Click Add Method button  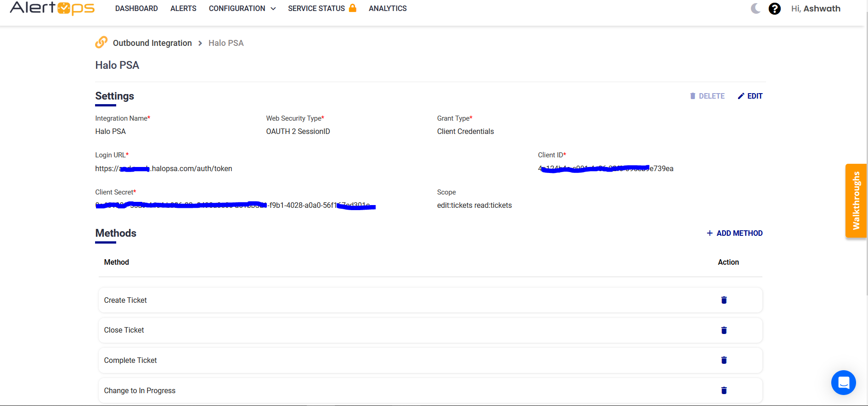click(734, 233)
